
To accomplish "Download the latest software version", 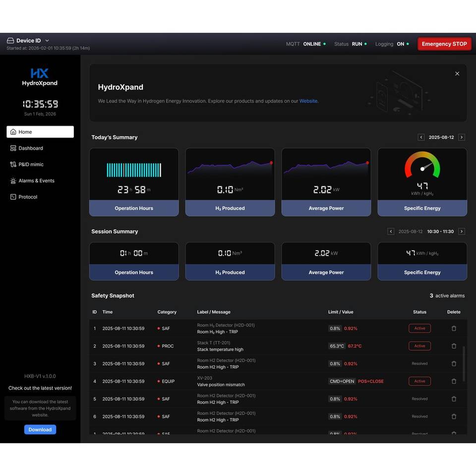I will pos(40,429).
